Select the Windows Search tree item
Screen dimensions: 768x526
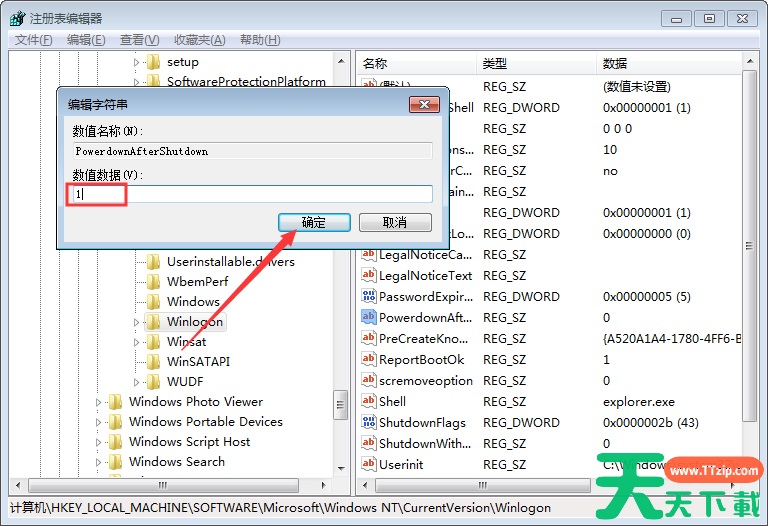tap(176, 462)
